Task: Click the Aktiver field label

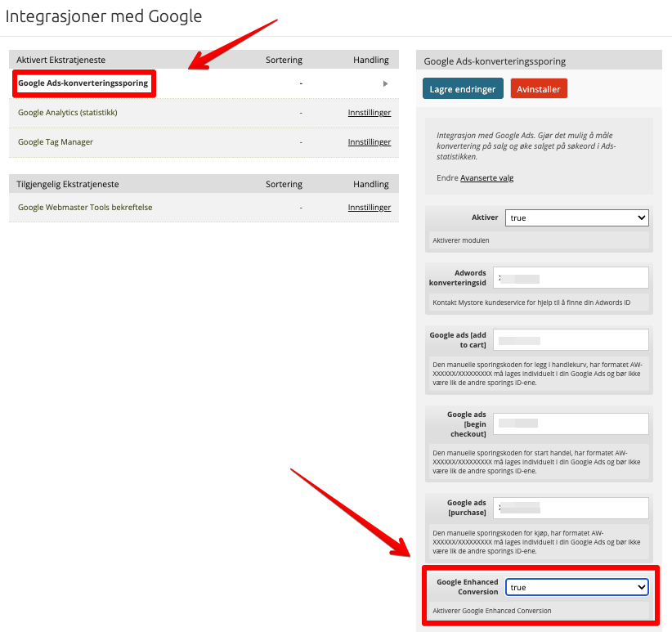Action: [485, 217]
